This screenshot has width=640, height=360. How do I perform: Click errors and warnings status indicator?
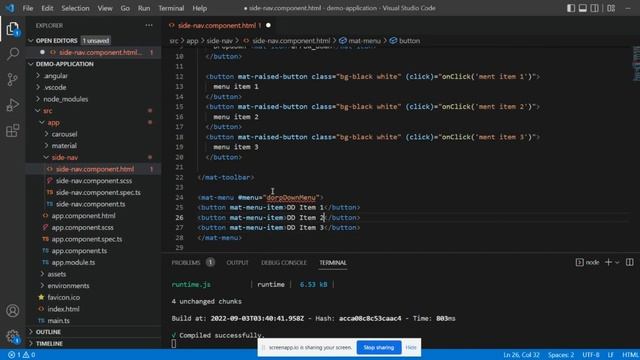(x=22, y=355)
